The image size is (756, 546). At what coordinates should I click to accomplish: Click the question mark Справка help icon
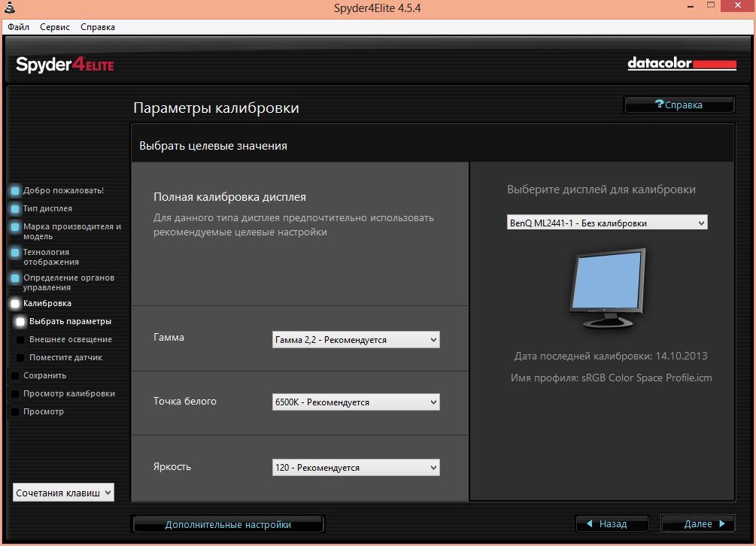pos(660,105)
